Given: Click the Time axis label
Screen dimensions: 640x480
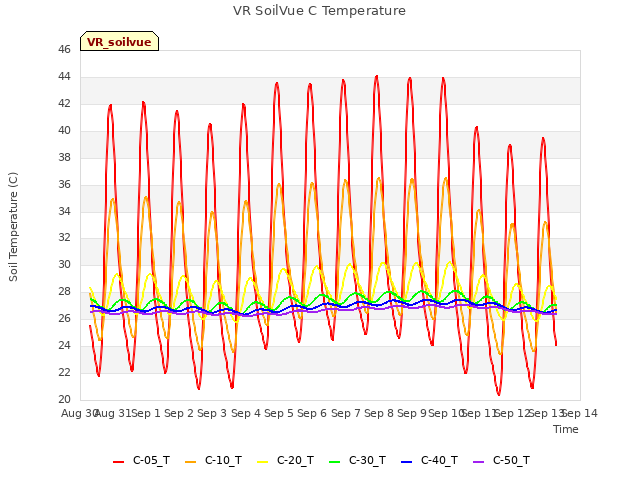Looking at the screenshot, I should 566,429.
